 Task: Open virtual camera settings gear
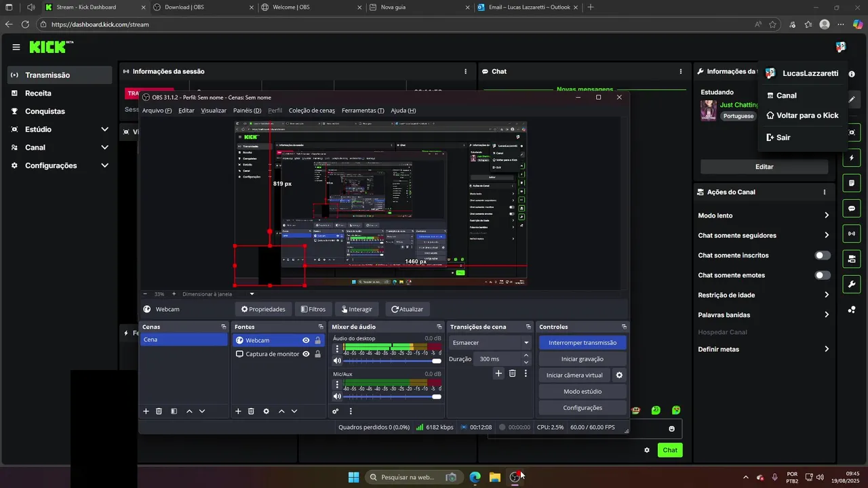pyautogui.click(x=619, y=375)
